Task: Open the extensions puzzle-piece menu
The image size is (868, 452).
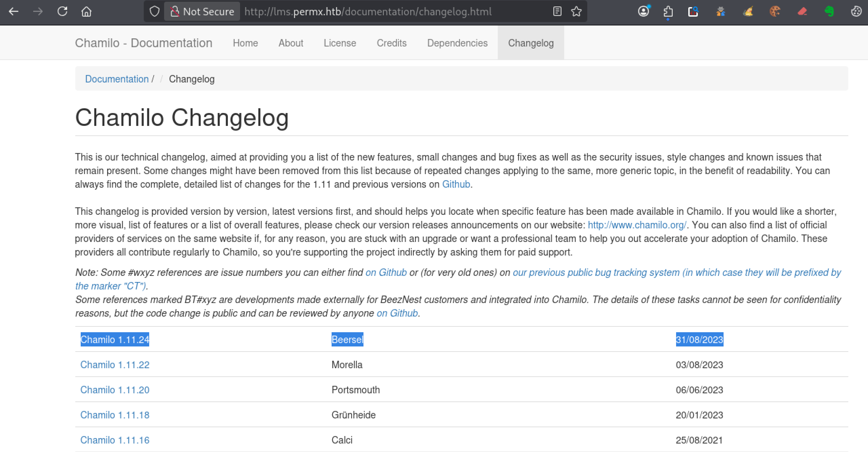Action: point(668,12)
